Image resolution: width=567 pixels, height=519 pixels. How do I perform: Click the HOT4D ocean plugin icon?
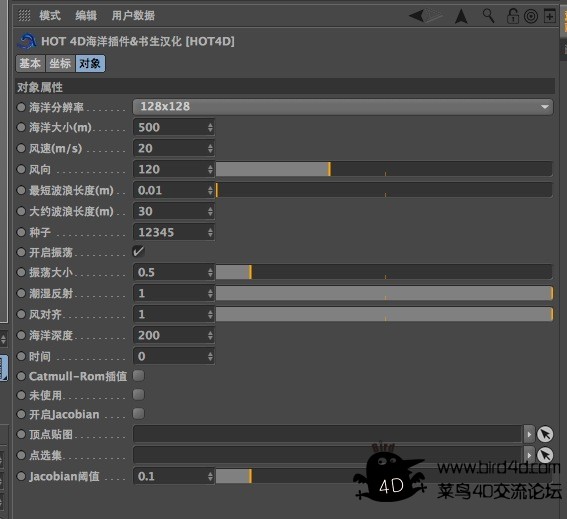pyautogui.click(x=27, y=41)
